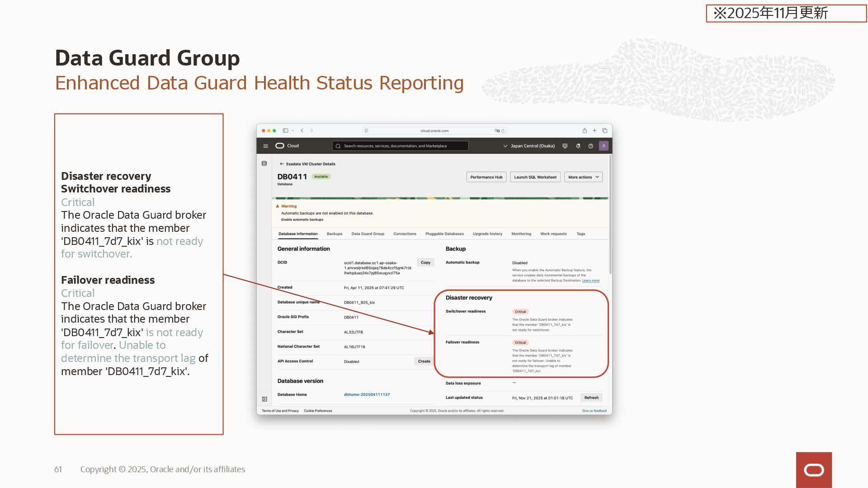Viewport: 868px width, 488px height.
Task: Switch to the Pluggable Databases tab
Action: pyautogui.click(x=444, y=234)
